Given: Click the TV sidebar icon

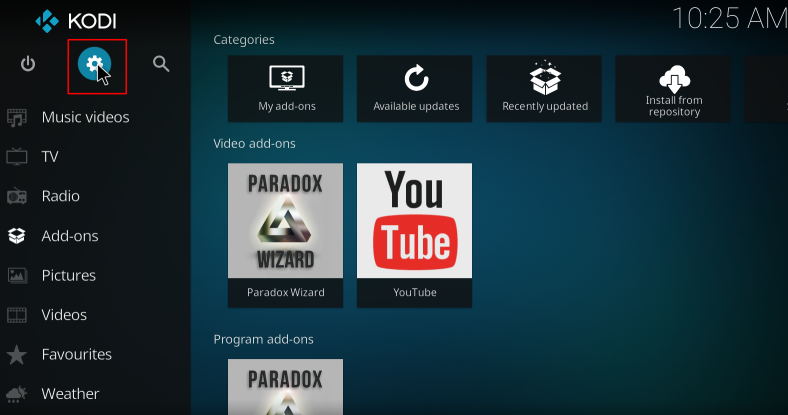Looking at the screenshot, I should pyautogui.click(x=17, y=156).
